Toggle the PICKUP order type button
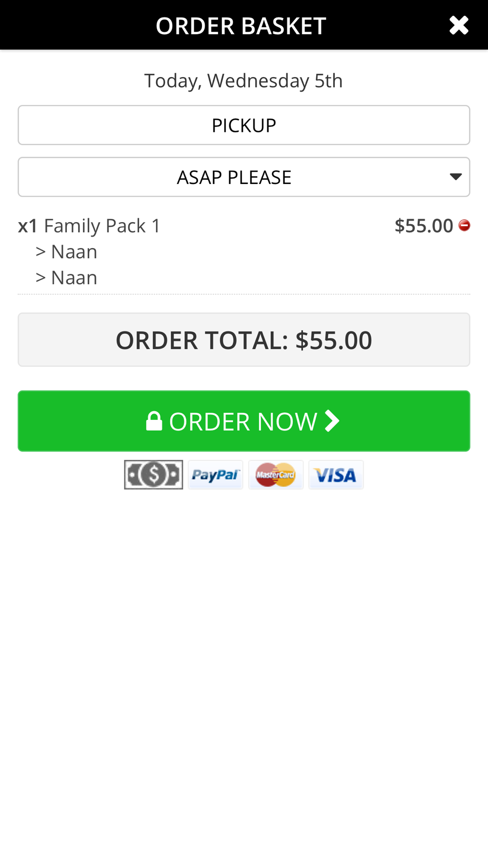Screen dimensions: 488x868 tap(244, 125)
